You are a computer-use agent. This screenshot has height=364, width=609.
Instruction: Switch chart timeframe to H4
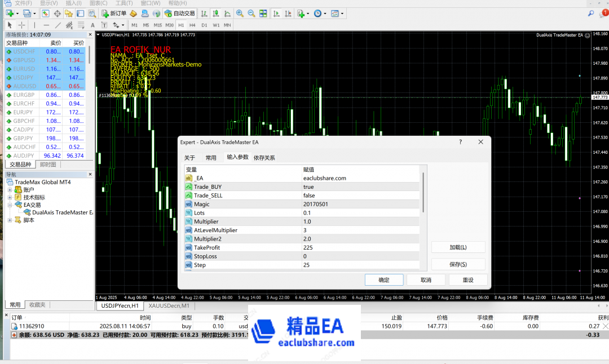tap(192, 25)
